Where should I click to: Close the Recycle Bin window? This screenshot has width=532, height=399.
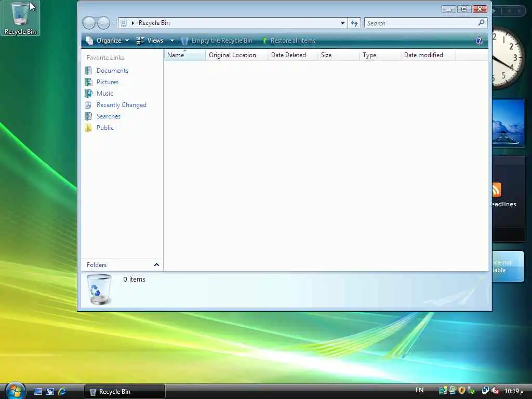click(x=480, y=9)
